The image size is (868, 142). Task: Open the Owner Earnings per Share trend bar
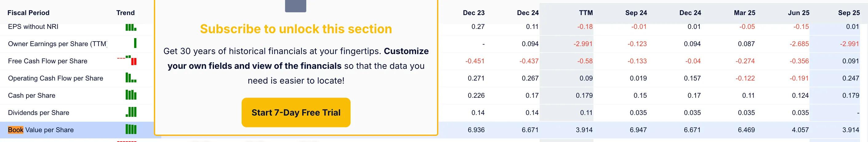(135, 43)
